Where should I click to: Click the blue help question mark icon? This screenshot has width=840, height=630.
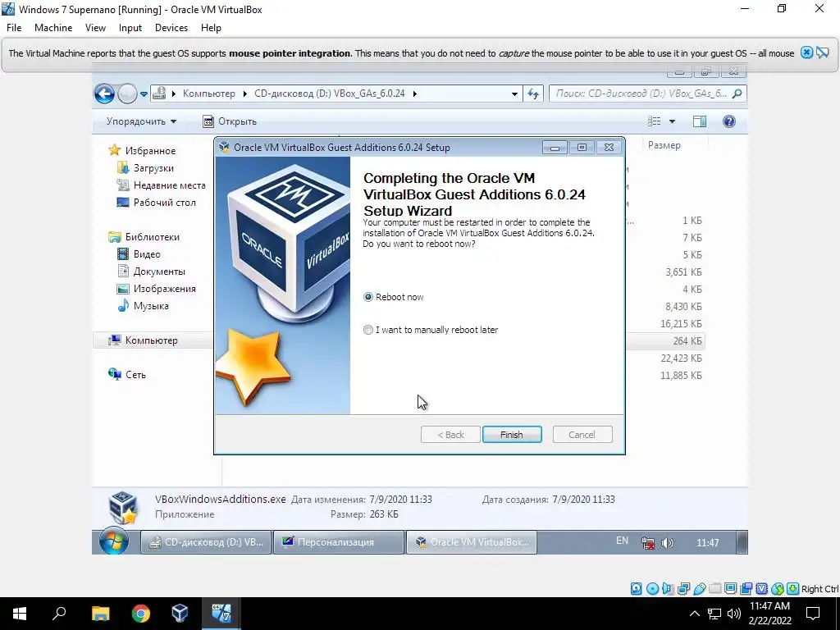(729, 121)
